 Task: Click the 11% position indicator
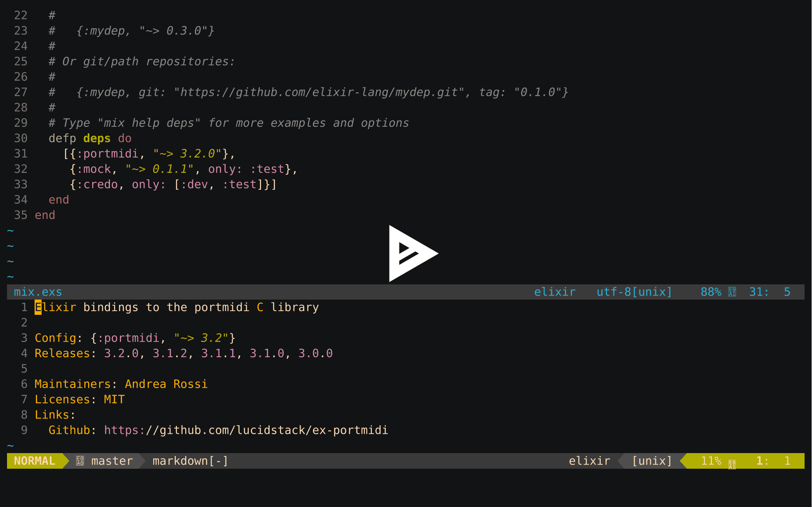point(711,461)
